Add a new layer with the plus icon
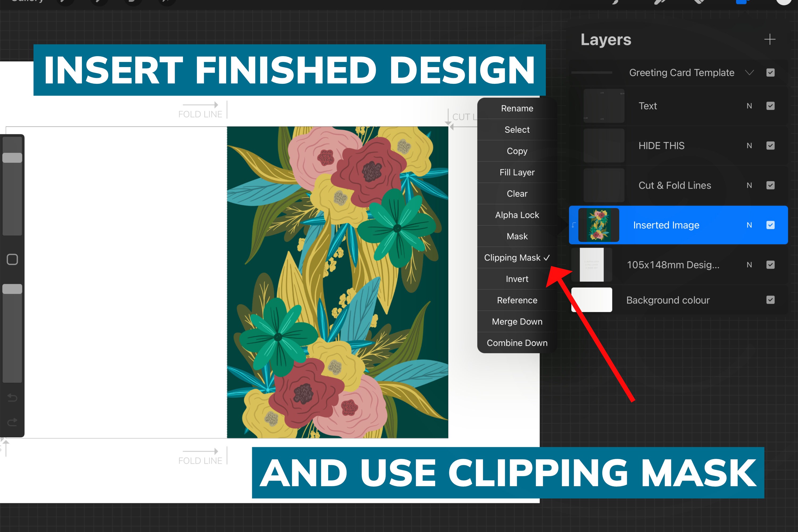Viewport: 798px width, 532px height. pyautogui.click(x=770, y=39)
